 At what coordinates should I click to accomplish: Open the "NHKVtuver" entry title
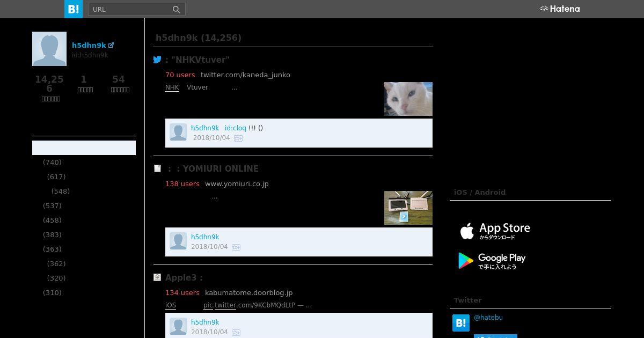click(x=197, y=60)
